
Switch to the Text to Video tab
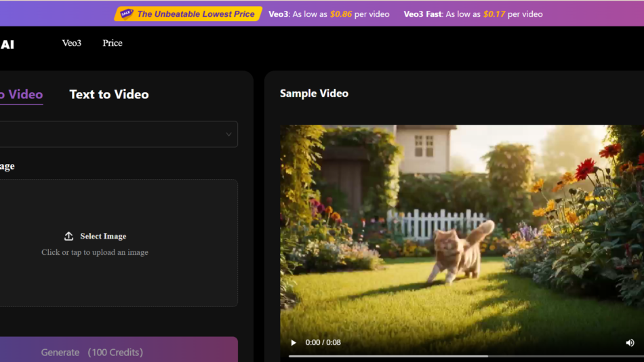[109, 95]
